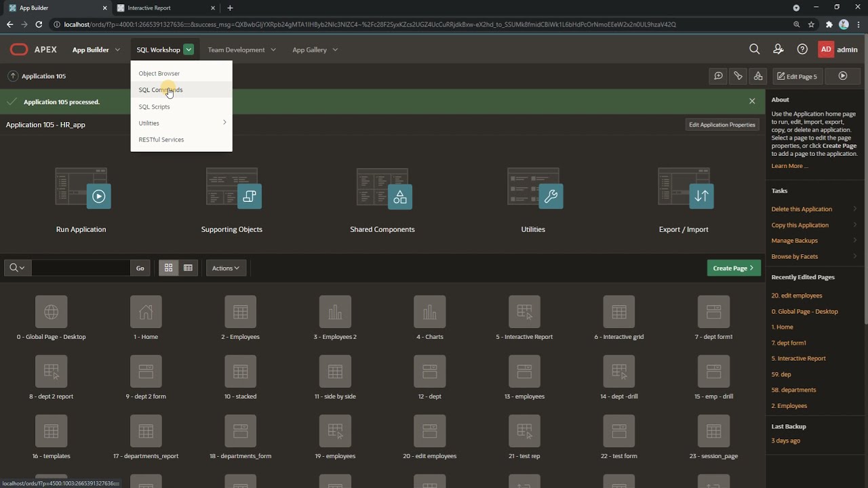868x488 pixels.
Task: Select SQL Commands menu item
Action: point(181,89)
